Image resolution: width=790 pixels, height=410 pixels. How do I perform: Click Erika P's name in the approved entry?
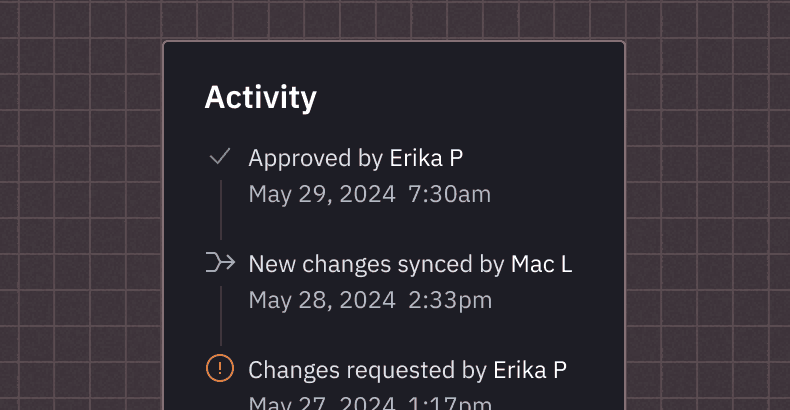click(426, 158)
